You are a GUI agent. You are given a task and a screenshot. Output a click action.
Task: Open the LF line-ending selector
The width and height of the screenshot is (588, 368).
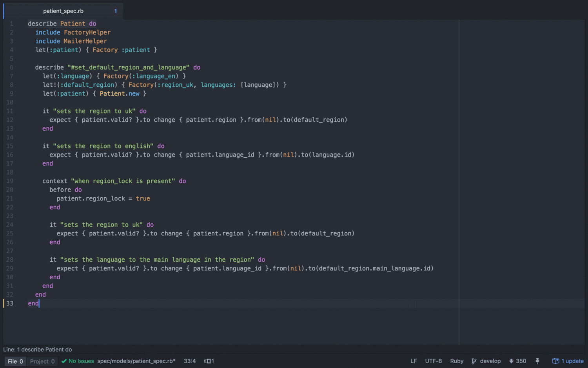[414, 361]
